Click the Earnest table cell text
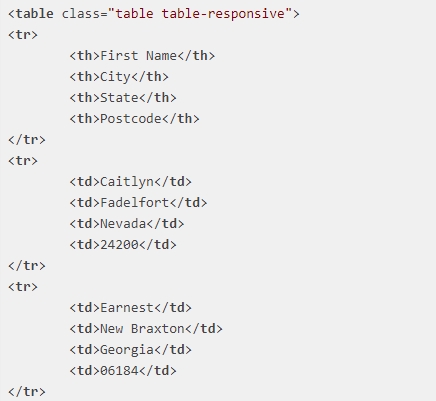Image resolution: width=436 pixels, height=401 pixels. [x=127, y=308]
